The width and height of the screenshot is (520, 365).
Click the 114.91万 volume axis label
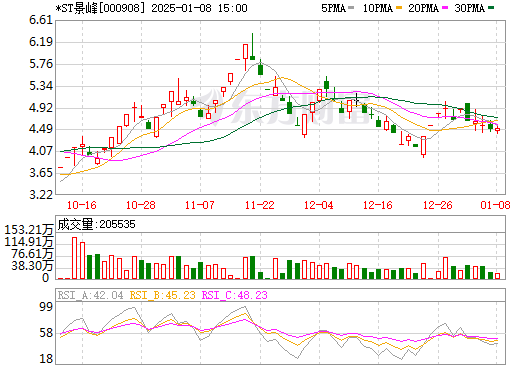[29, 242]
